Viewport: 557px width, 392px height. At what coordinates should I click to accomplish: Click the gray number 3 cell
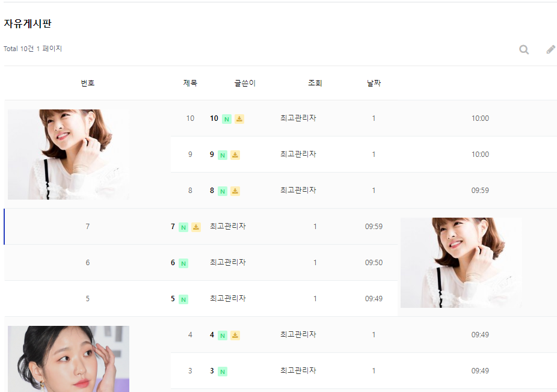(190, 371)
